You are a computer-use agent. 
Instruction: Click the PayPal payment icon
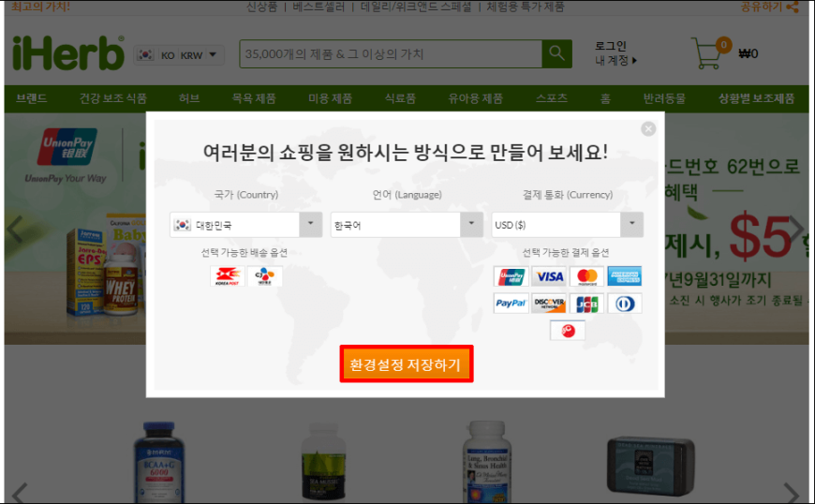[511, 304]
